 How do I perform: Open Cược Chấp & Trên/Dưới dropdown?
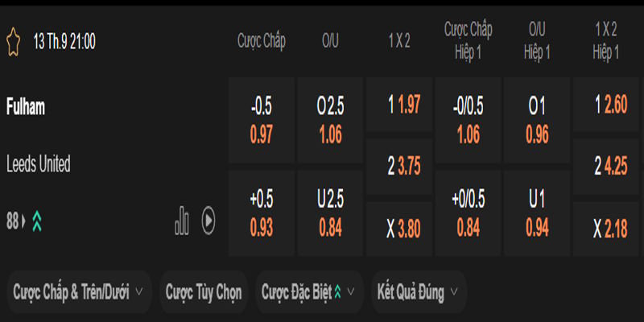(79, 292)
